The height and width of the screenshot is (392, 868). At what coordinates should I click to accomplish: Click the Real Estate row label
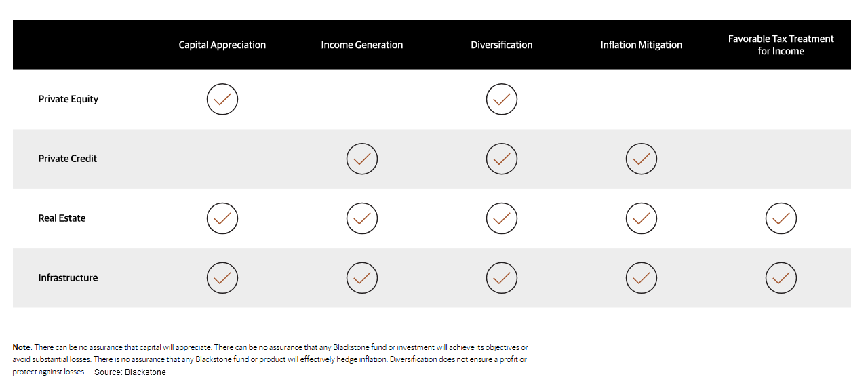click(62, 218)
